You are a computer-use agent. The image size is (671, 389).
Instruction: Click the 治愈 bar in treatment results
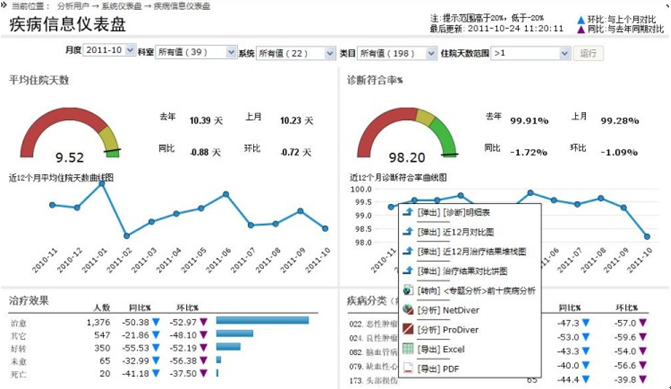[x=262, y=320]
